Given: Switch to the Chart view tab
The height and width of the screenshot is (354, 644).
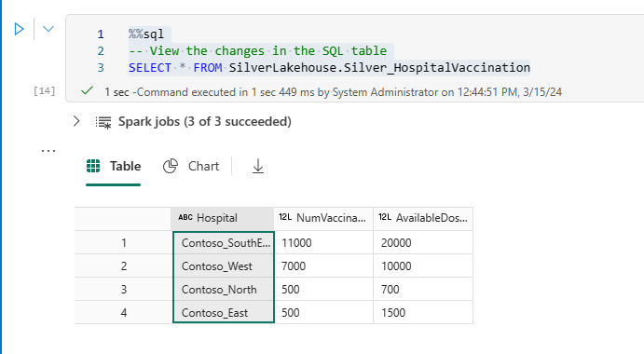Looking at the screenshot, I should 191,167.
